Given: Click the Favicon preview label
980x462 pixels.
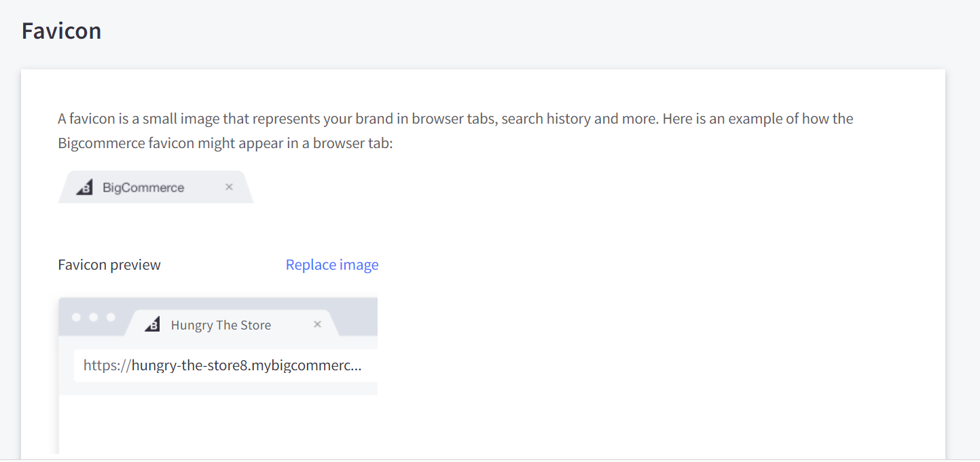Looking at the screenshot, I should pos(109,265).
